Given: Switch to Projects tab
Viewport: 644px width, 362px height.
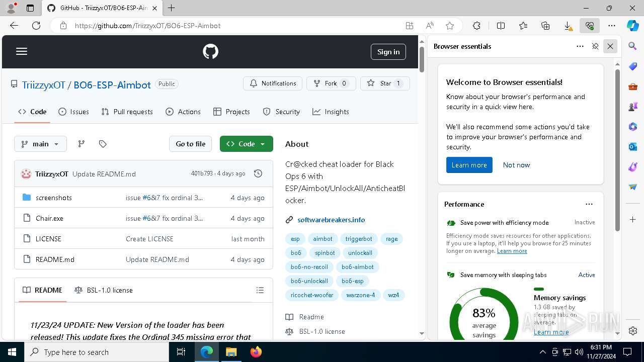Looking at the screenshot, I should pyautogui.click(x=231, y=112).
